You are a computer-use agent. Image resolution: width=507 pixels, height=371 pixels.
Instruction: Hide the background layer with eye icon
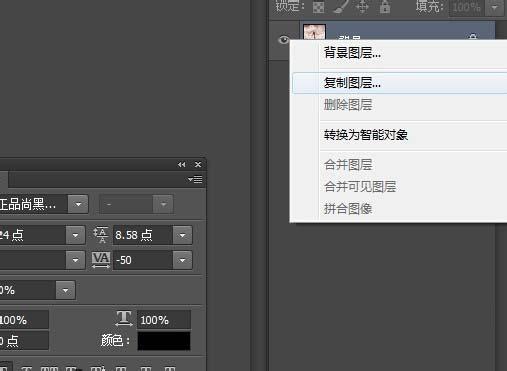283,40
